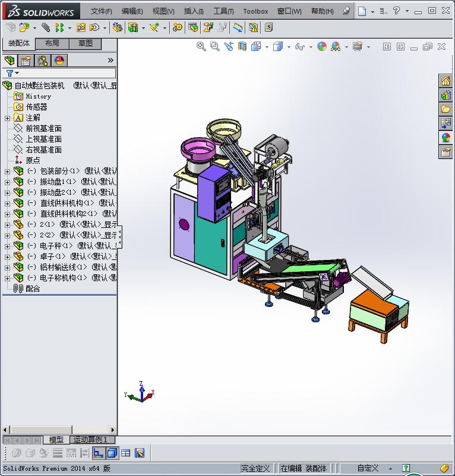Screen dimensions: 455x476
Task: Open Custom Properties icon in task pane
Action: [x=445, y=151]
